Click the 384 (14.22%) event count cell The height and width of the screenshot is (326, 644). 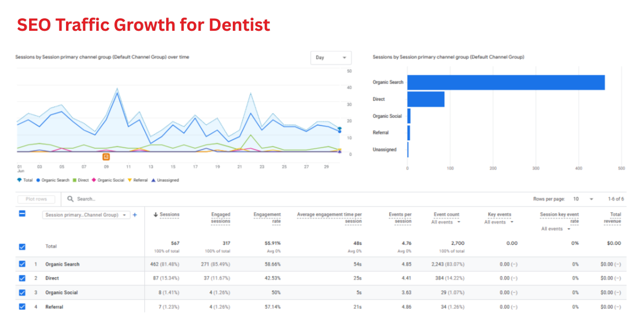point(450,278)
